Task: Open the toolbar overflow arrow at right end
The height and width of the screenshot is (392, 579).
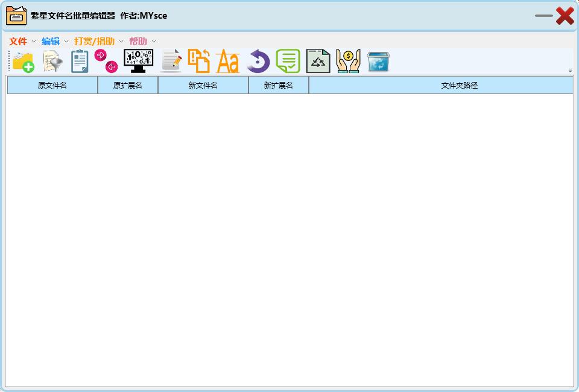Action: [570, 70]
